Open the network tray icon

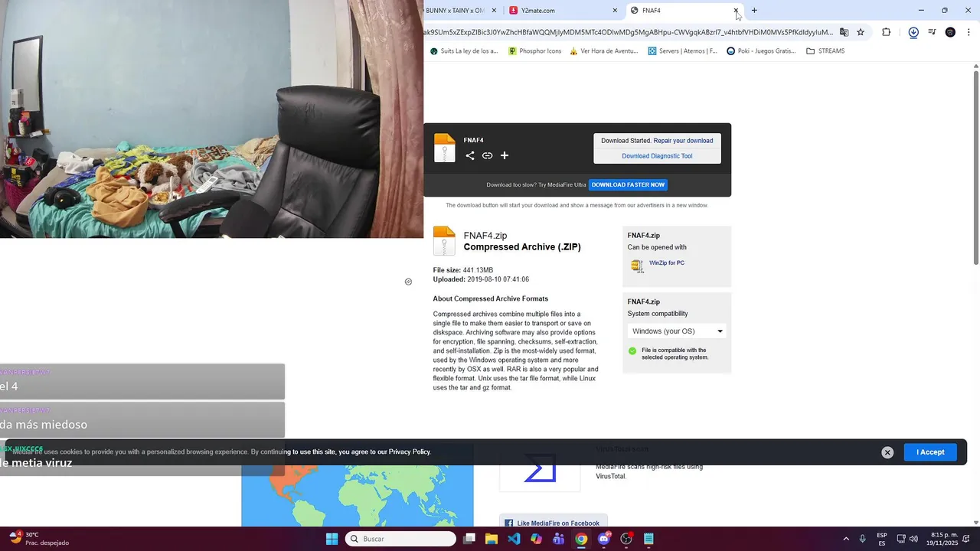pyautogui.click(x=901, y=539)
